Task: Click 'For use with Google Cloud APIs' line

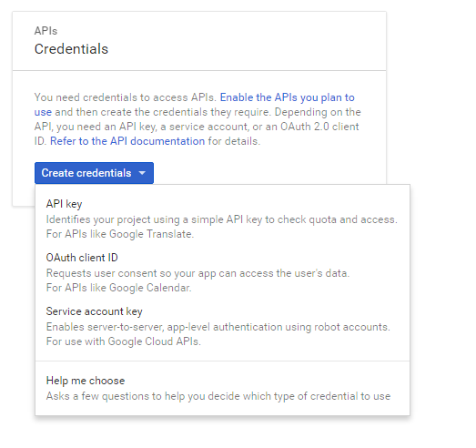Action: click(123, 341)
